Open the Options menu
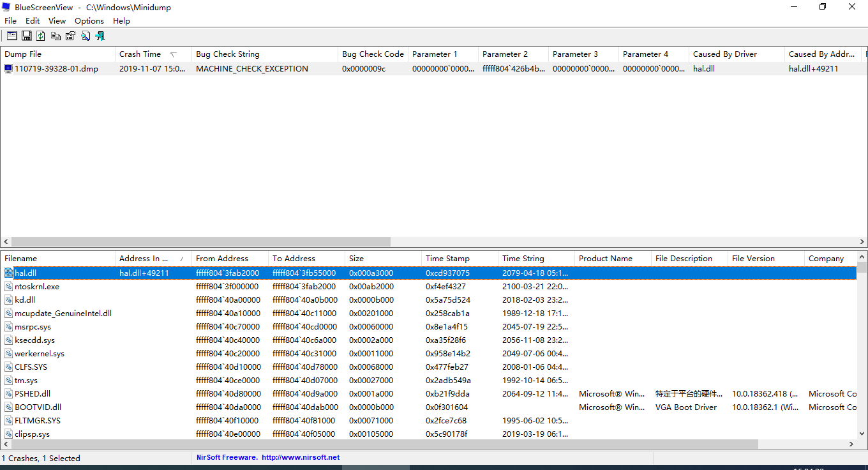Screen dimensions: 868x470 [x=89, y=20]
